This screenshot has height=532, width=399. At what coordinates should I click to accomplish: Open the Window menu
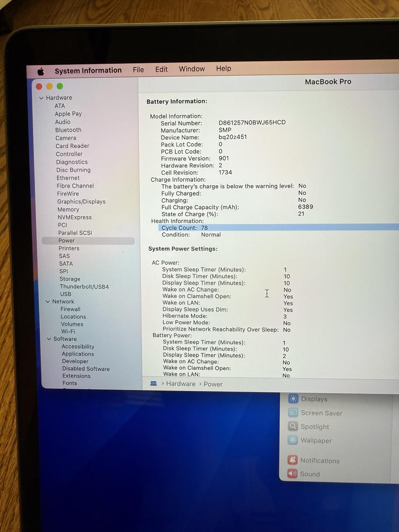tap(192, 69)
